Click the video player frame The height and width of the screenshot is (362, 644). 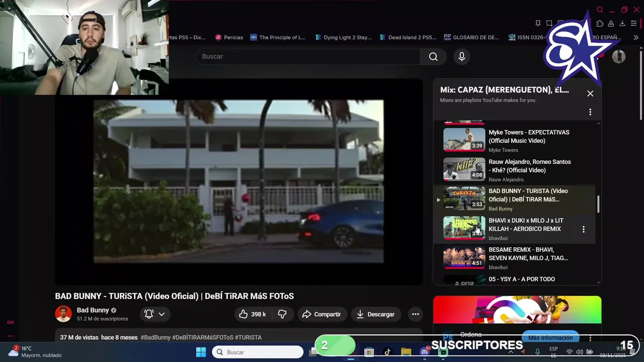(x=238, y=182)
